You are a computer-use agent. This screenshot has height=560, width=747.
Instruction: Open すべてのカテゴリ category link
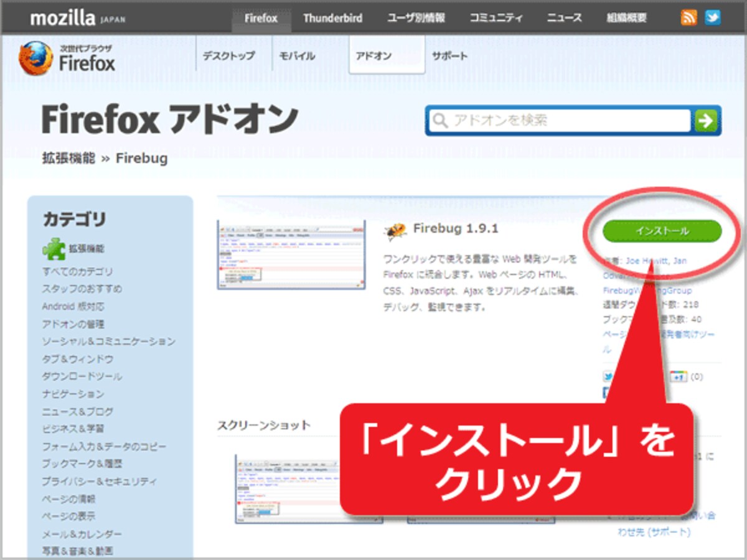tap(78, 271)
